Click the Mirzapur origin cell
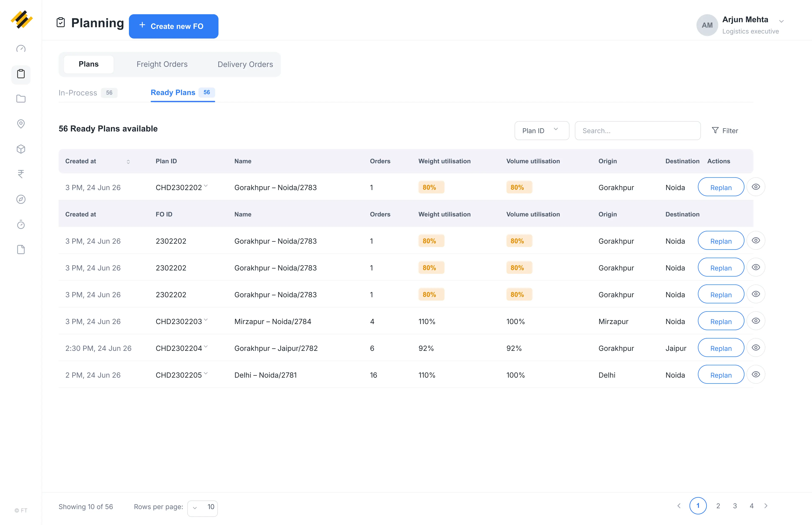This screenshot has height=525, width=812. pos(613,322)
